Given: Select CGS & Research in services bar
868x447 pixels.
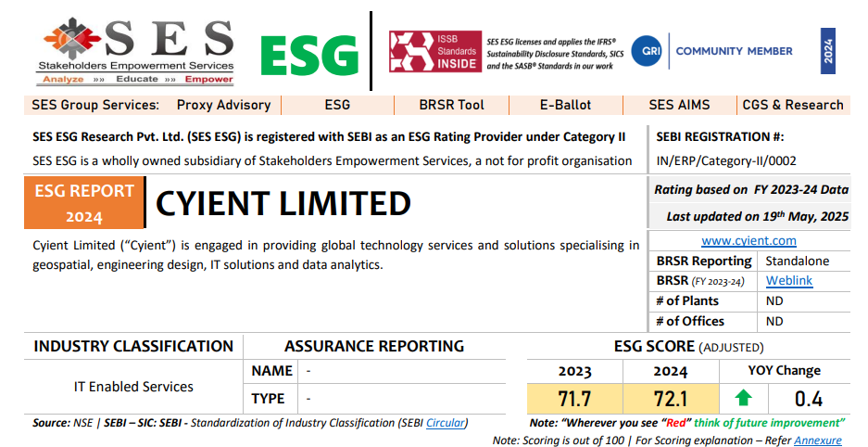Looking at the screenshot, I should point(793,105).
